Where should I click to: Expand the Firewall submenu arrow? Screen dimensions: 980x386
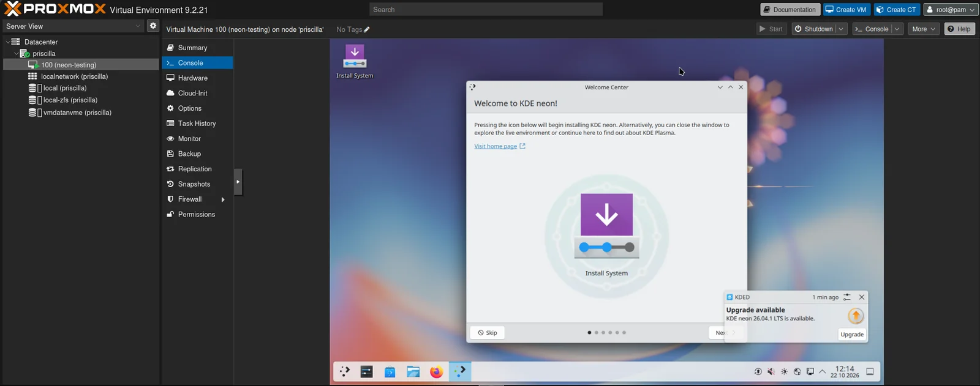tap(223, 199)
